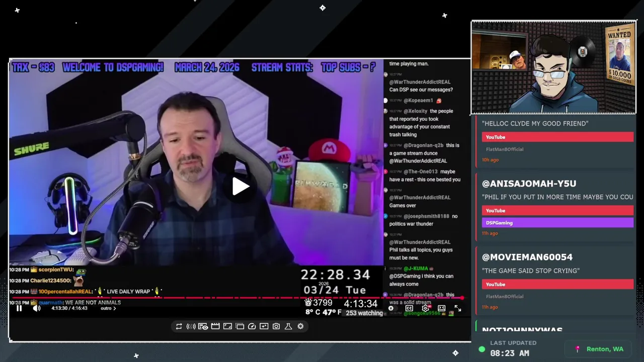Click the volume boost icon in the enhancer toolbar
The width and height of the screenshot is (644, 362).
pyautogui.click(x=191, y=326)
